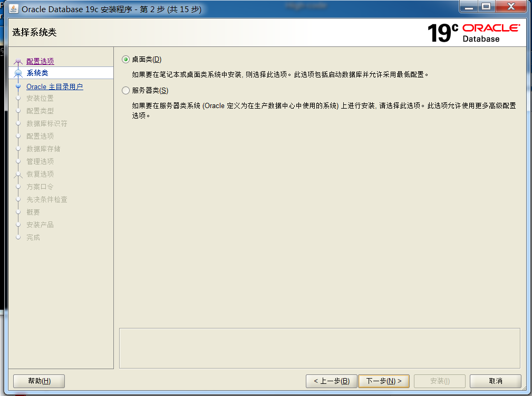This screenshot has width=532, height=396.
Task: Click the 完成 step label
Action: (x=33, y=237)
